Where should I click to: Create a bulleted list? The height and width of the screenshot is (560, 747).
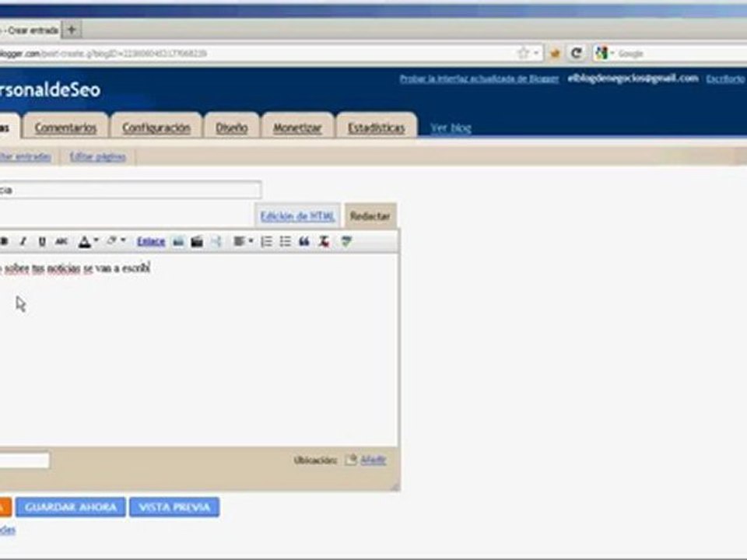pos(285,242)
